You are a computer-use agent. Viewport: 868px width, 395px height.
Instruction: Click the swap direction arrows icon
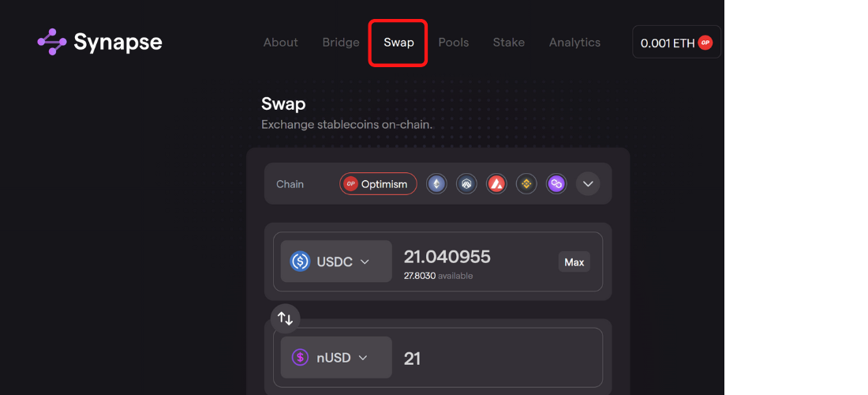pyautogui.click(x=286, y=318)
